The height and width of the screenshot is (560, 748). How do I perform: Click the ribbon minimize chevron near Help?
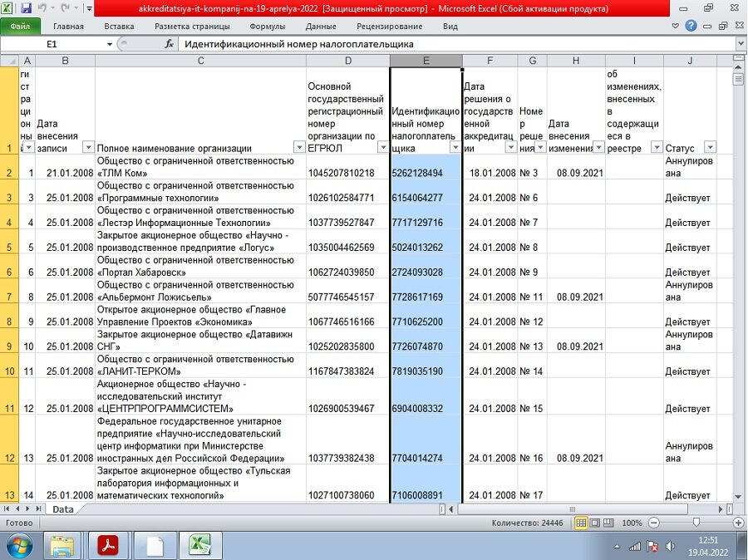(675, 27)
